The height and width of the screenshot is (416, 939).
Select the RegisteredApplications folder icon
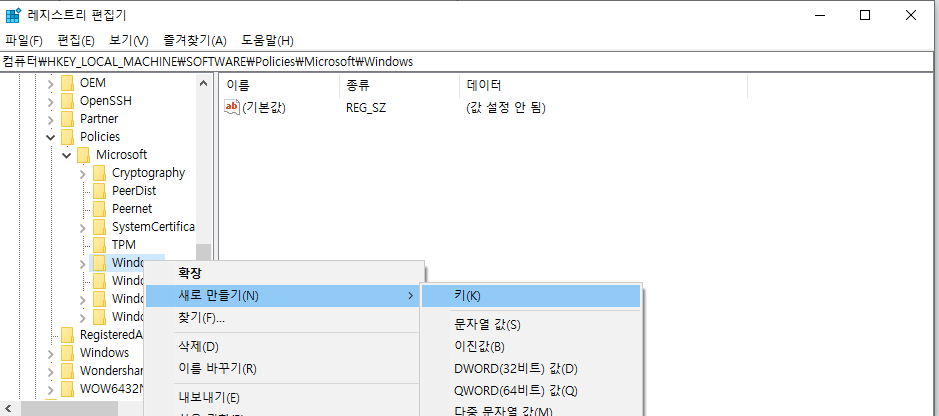tap(68, 335)
